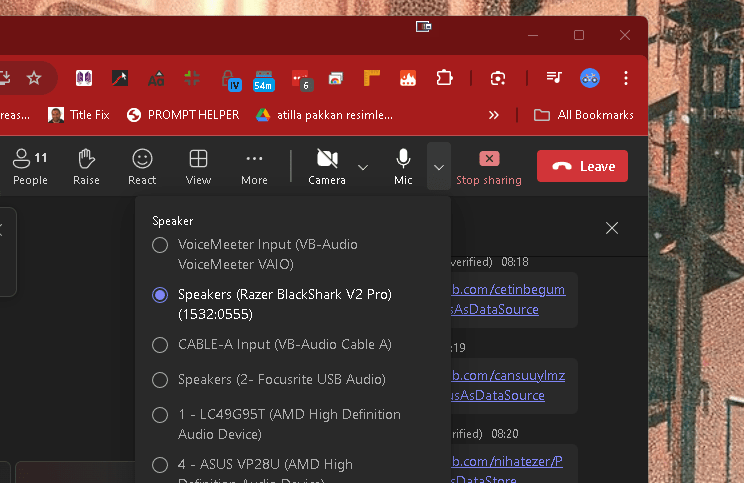Screen dimensions: 744x483
Task: Leave the meeting
Action: point(582,166)
